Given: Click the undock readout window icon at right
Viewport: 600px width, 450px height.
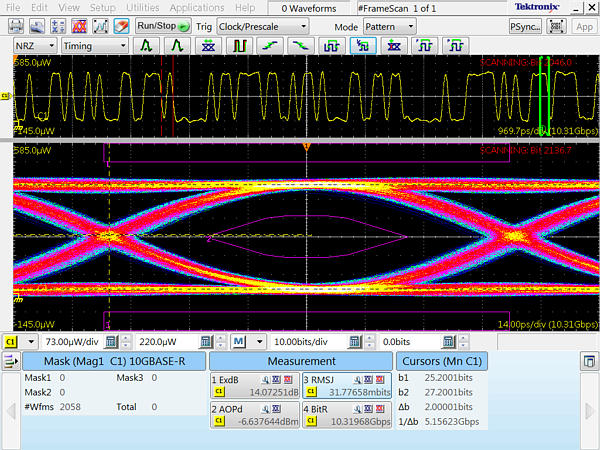Looking at the screenshot, I should [590, 361].
